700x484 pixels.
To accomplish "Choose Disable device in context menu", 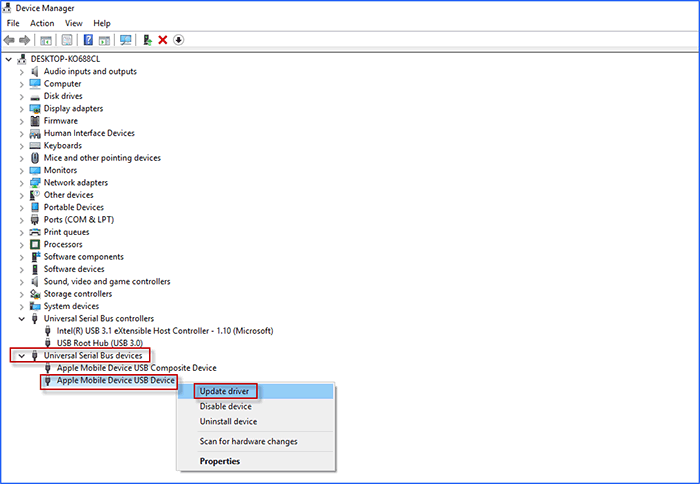I will [225, 406].
